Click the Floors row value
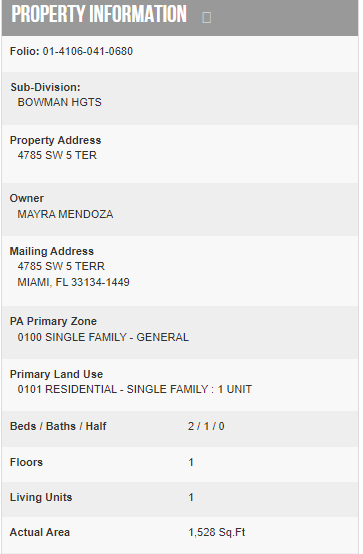This screenshot has height=554, width=363. pyautogui.click(x=191, y=462)
